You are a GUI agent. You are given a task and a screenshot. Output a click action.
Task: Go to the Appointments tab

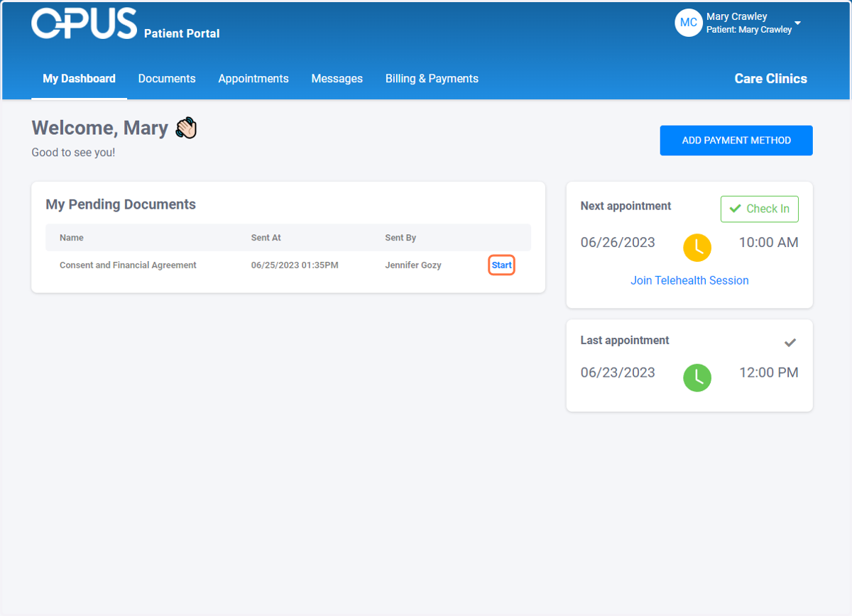(253, 79)
